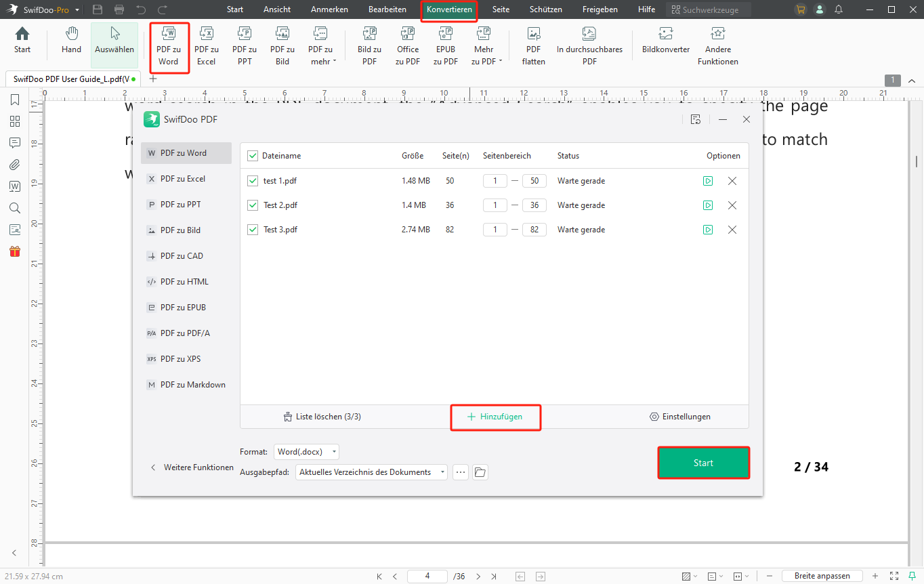924x584 pixels.
Task: Click the red gift icon in sidebar
Action: tap(15, 251)
